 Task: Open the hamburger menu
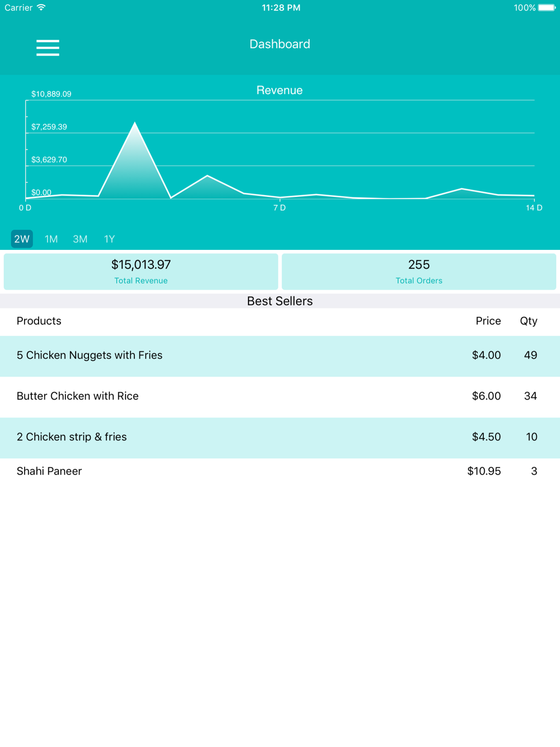coord(48,48)
